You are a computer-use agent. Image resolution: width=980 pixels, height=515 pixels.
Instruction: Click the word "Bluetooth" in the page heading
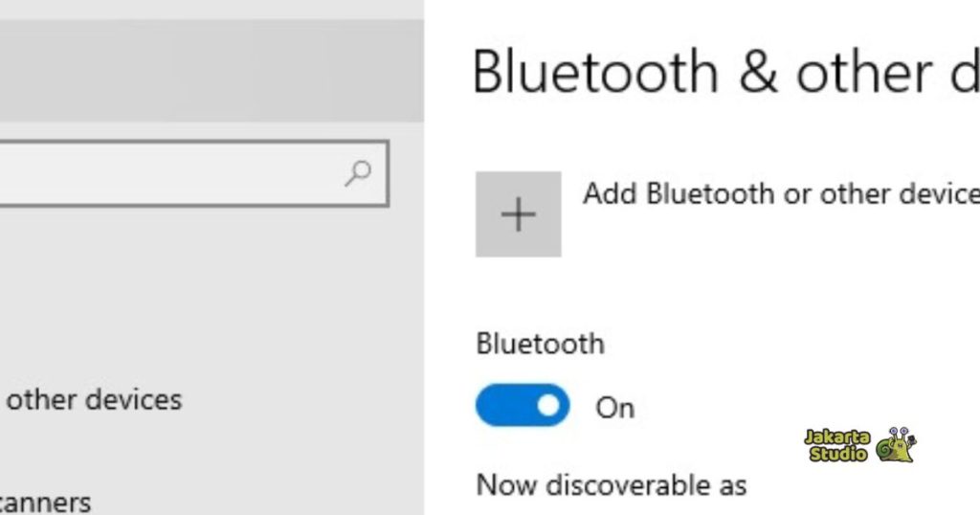(595, 72)
